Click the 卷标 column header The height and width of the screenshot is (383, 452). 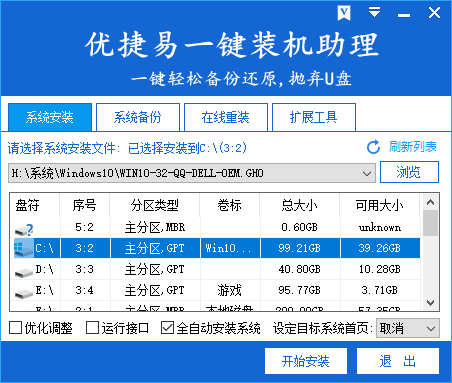[230, 205]
